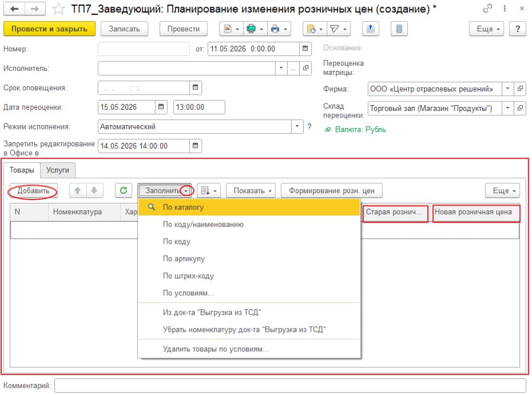Go back with the left arrow
532x395 pixels.
(x=14, y=9)
